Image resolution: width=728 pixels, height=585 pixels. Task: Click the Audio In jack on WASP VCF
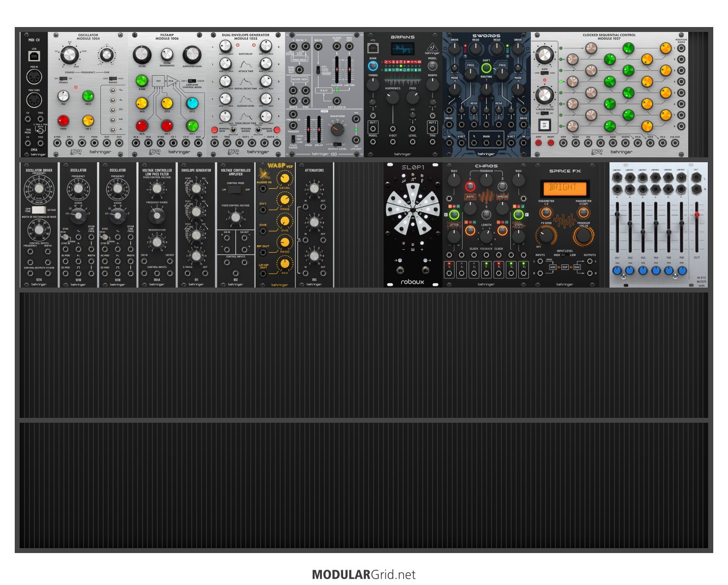tap(263, 188)
